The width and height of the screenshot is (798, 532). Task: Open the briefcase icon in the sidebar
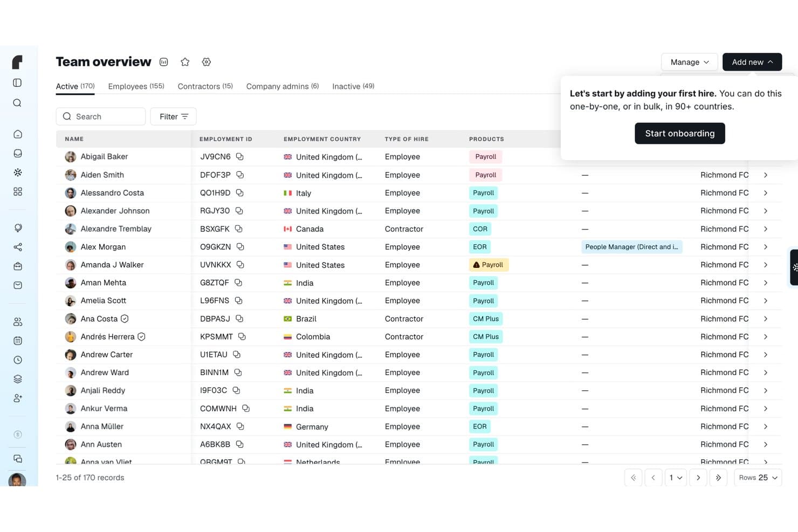point(18,266)
